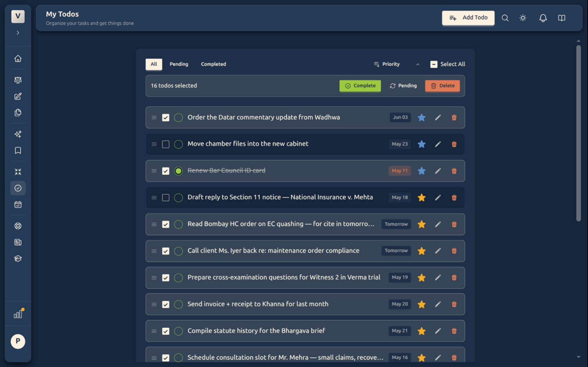The image size is (588, 367).
Task: Click the scrollbar down arrow
Action: pyautogui.click(x=578, y=357)
